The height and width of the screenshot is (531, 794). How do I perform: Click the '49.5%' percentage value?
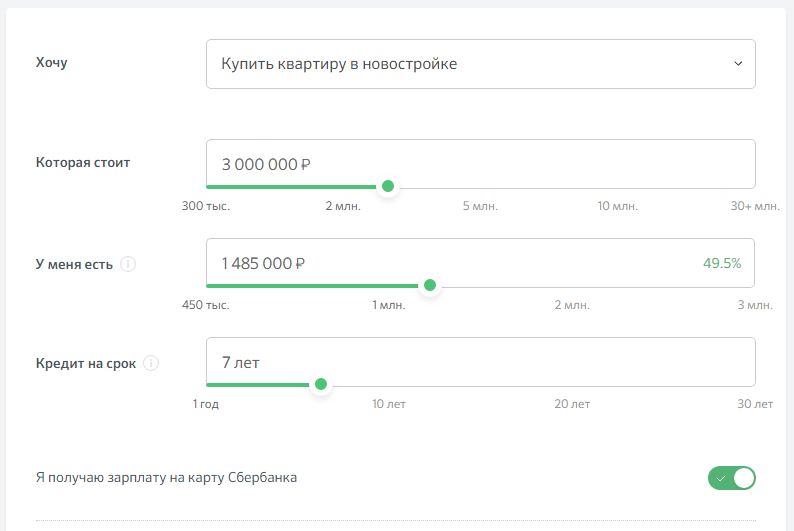(x=722, y=263)
